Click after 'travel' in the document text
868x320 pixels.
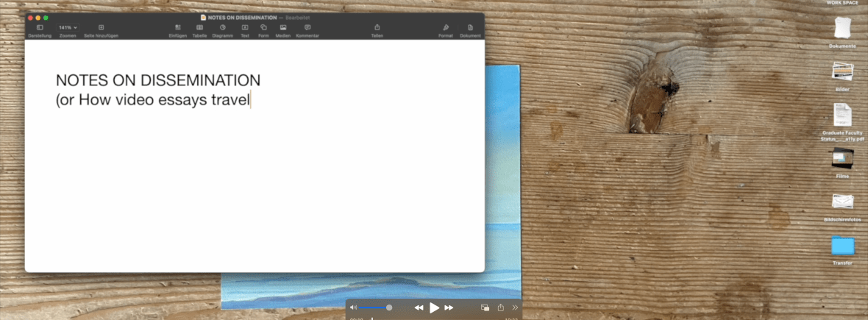[251, 100]
